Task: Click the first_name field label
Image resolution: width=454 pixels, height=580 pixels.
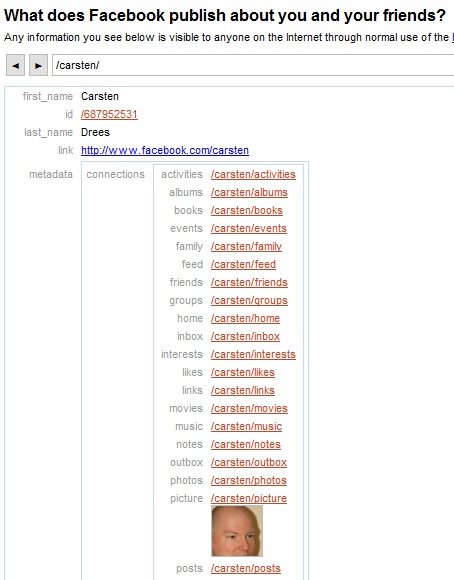Action: 48,97
